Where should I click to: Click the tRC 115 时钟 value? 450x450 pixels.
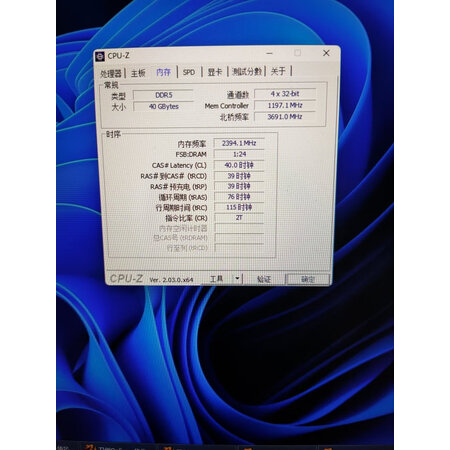239,207
